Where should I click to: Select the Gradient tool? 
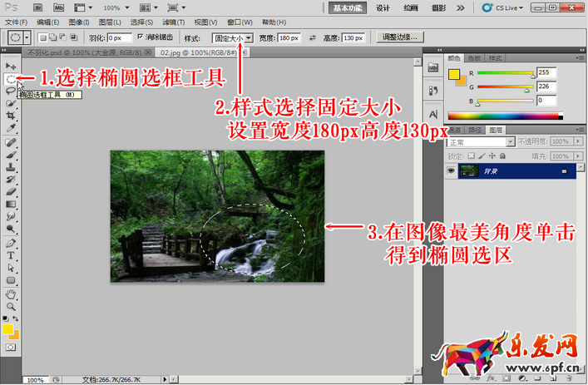click(x=11, y=205)
